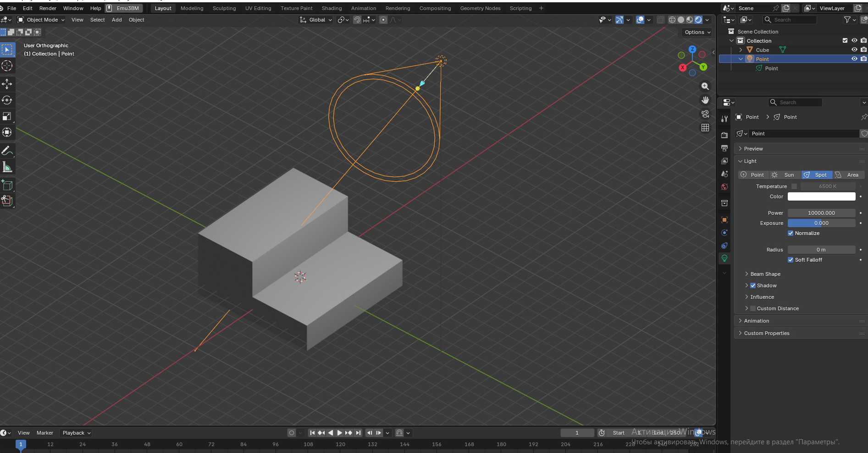The image size is (868, 453).
Task: Change light type to Sun
Action: (785, 175)
